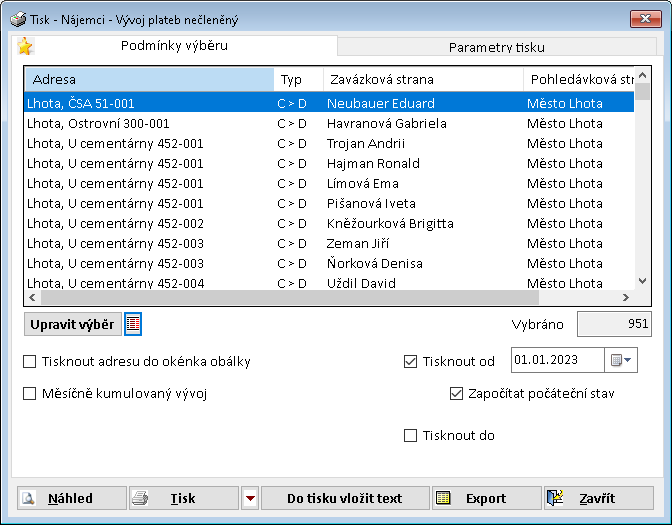Click the list icon beside Upravit výběr
Image resolution: width=672 pixels, height=525 pixels.
coord(133,324)
